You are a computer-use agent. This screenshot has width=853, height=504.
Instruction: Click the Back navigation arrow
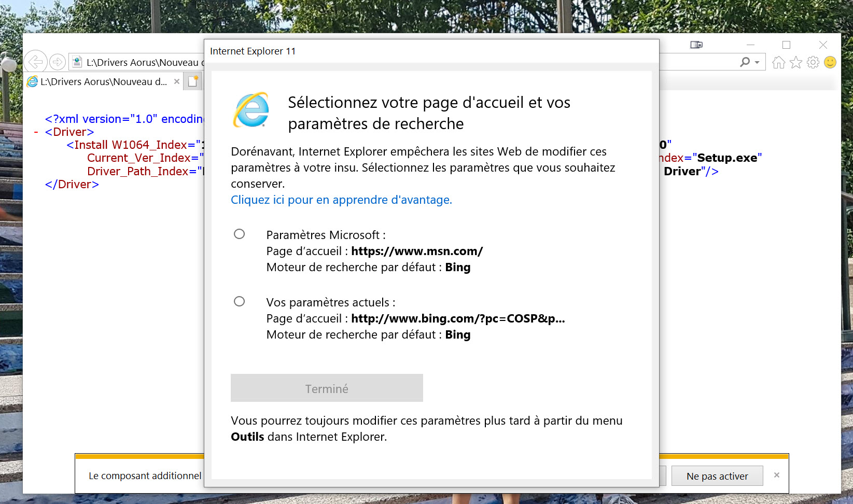click(x=35, y=62)
